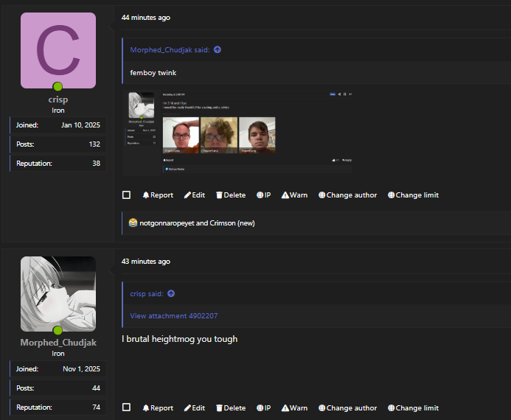Tick the checkbox on crisp's post
This screenshot has width=511, height=420.
(126, 195)
